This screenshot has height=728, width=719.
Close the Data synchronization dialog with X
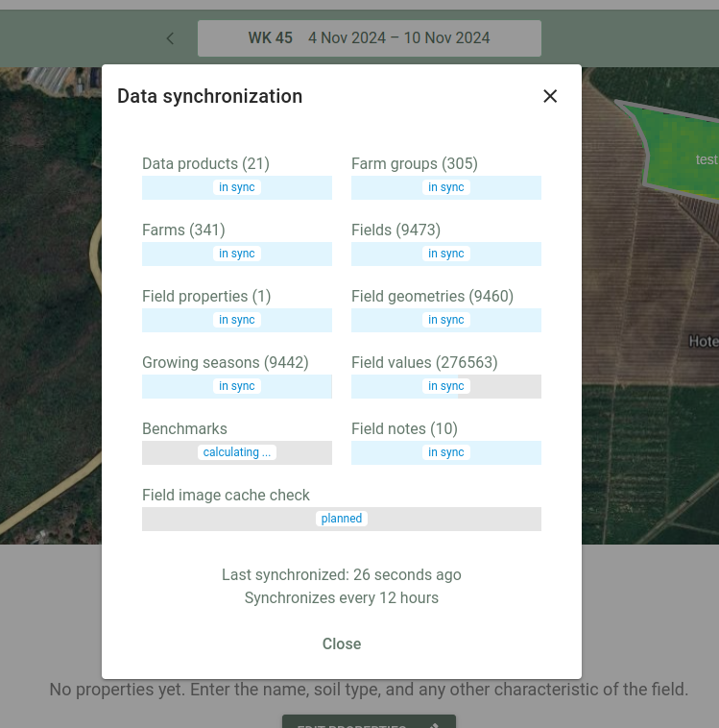click(550, 96)
